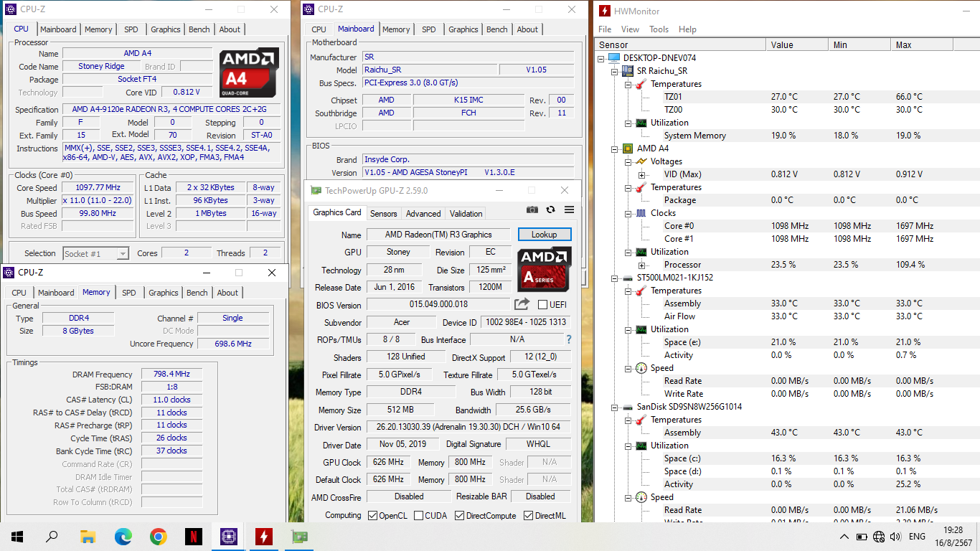Image resolution: width=980 pixels, height=551 pixels.
Task: Click the ENG language indicator in the tray
Action: [917, 536]
